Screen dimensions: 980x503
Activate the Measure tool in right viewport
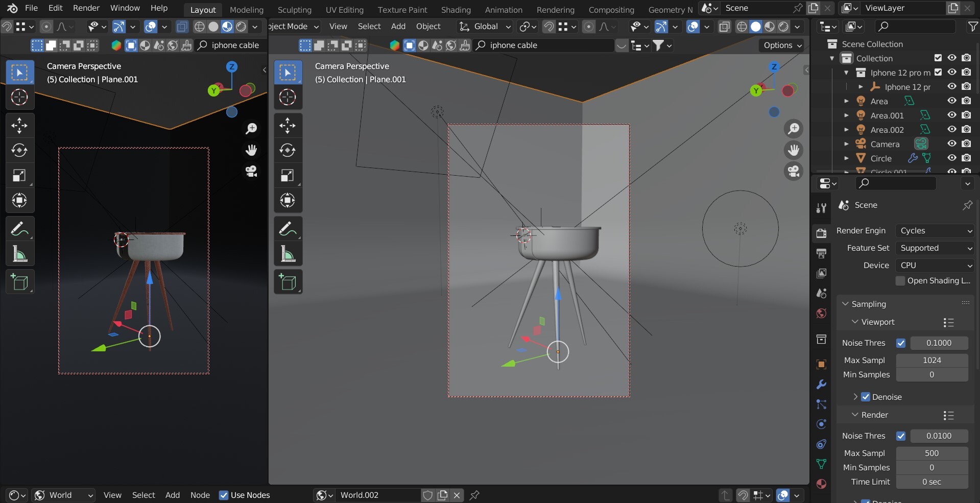pos(288,254)
